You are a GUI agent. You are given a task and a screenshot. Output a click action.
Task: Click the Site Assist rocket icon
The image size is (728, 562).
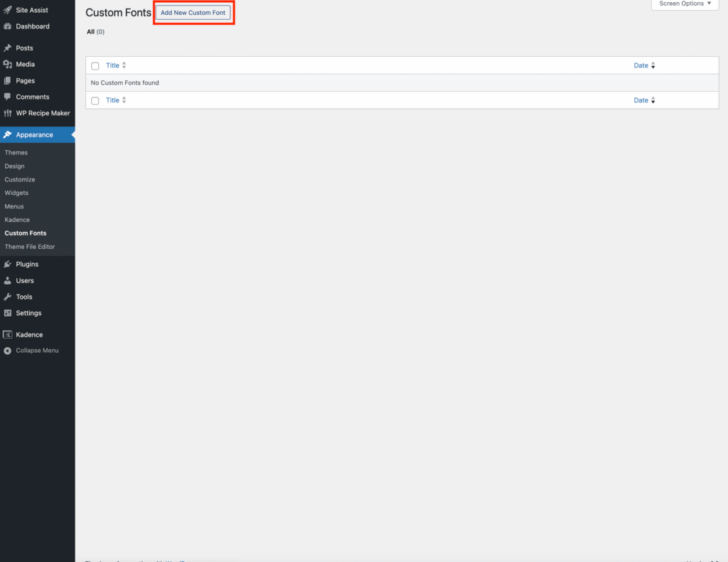[x=7, y=10]
